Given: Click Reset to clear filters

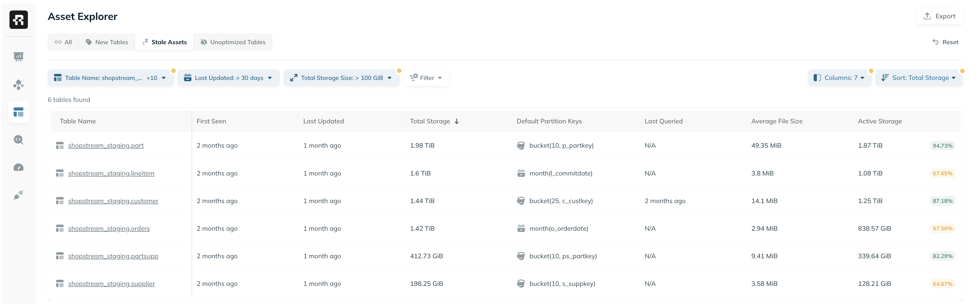Looking at the screenshot, I should coord(946,42).
